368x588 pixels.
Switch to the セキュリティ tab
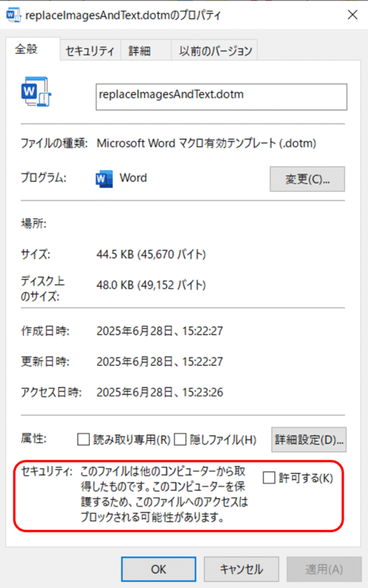click(x=90, y=51)
